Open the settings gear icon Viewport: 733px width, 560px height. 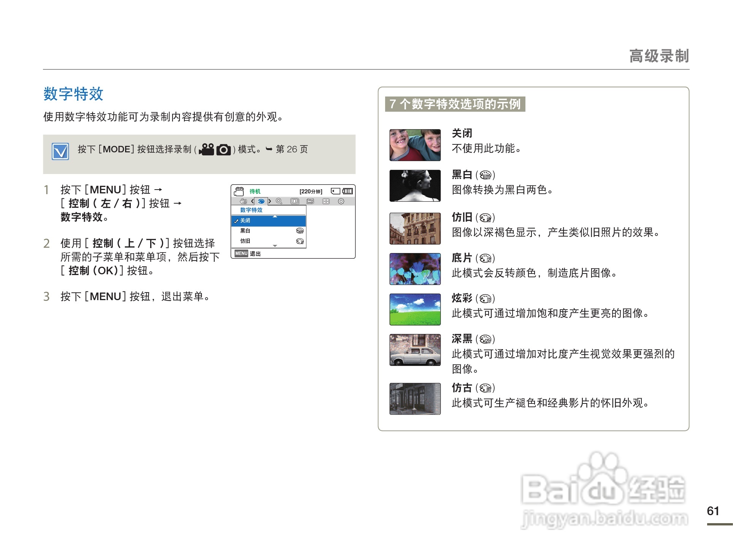(x=341, y=201)
